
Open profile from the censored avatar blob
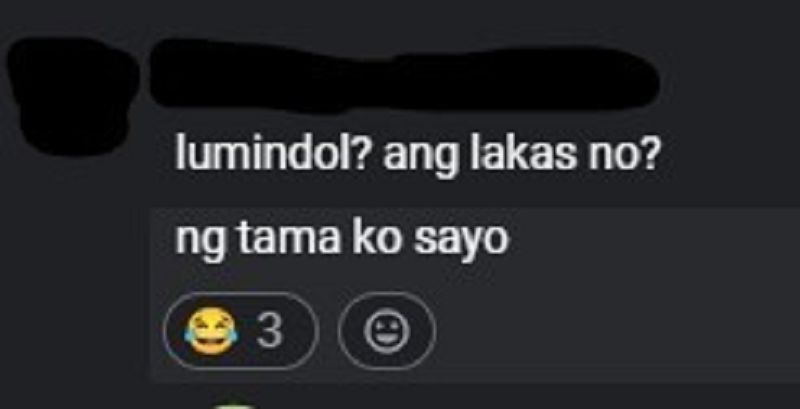click(72, 96)
